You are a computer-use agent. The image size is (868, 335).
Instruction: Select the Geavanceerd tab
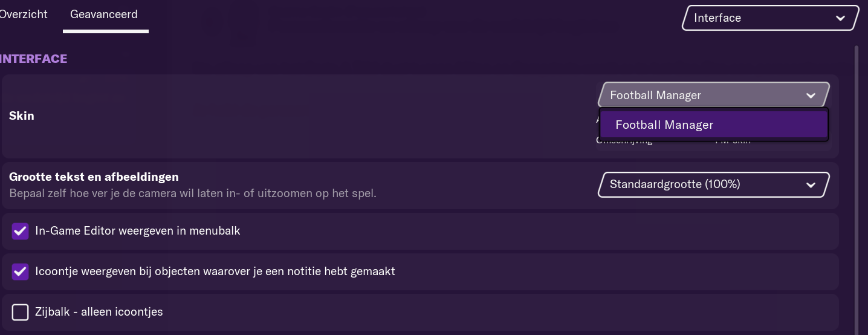[x=104, y=14]
